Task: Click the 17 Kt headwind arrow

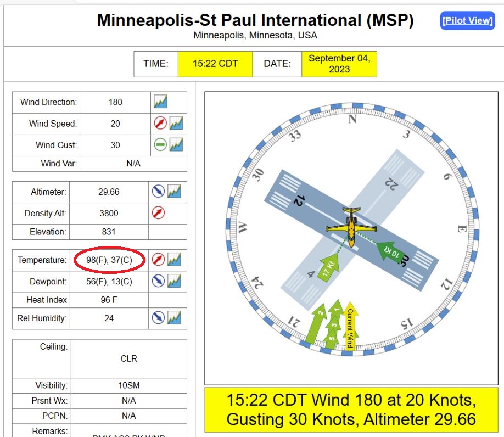Action: point(329,268)
